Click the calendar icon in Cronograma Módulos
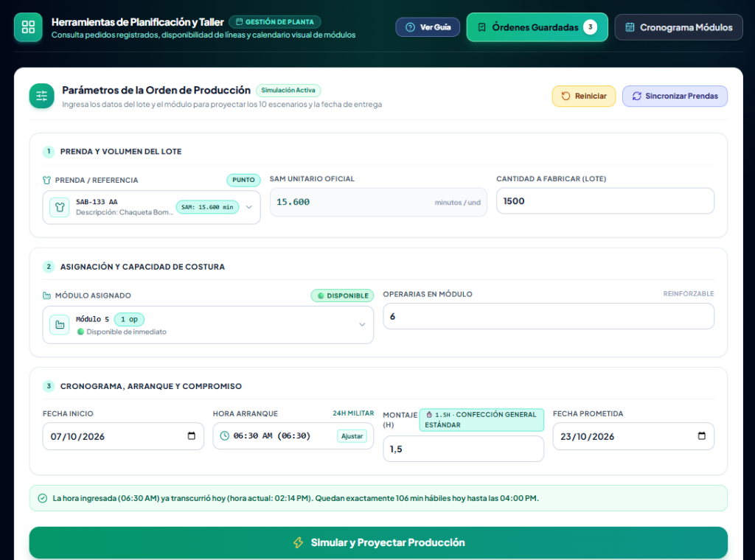Image resolution: width=755 pixels, height=560 pixels. (630, 27)
